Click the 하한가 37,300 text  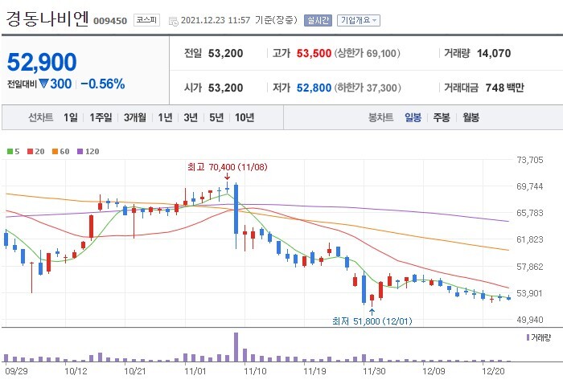click(x=368, y=88)
